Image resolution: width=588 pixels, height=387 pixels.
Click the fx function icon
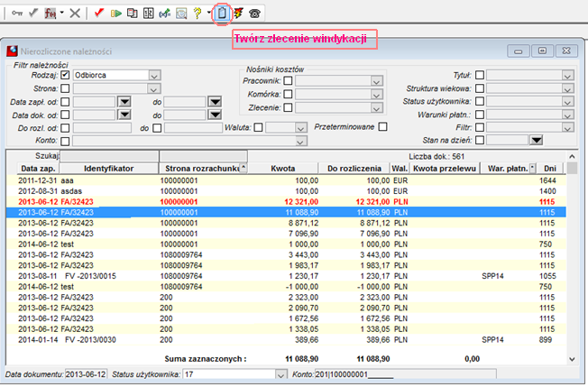51,14
